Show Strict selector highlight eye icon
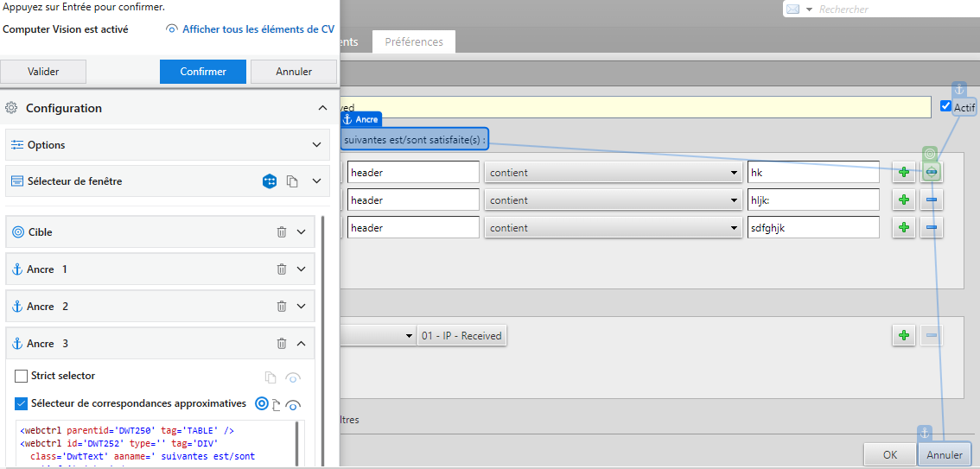This screenshot has width=980, height=469. [x=292, y=377]
